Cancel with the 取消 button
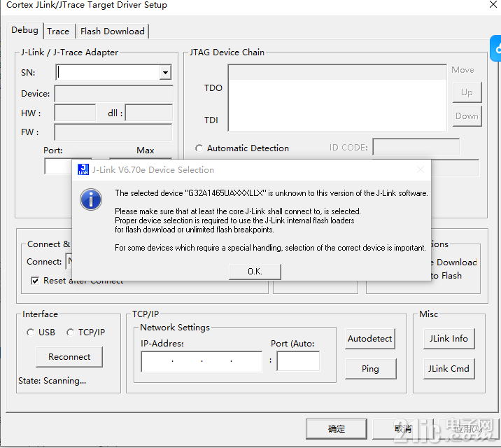Screen dimensions: 501x448 pyautogui.click(x=403, y=429)
